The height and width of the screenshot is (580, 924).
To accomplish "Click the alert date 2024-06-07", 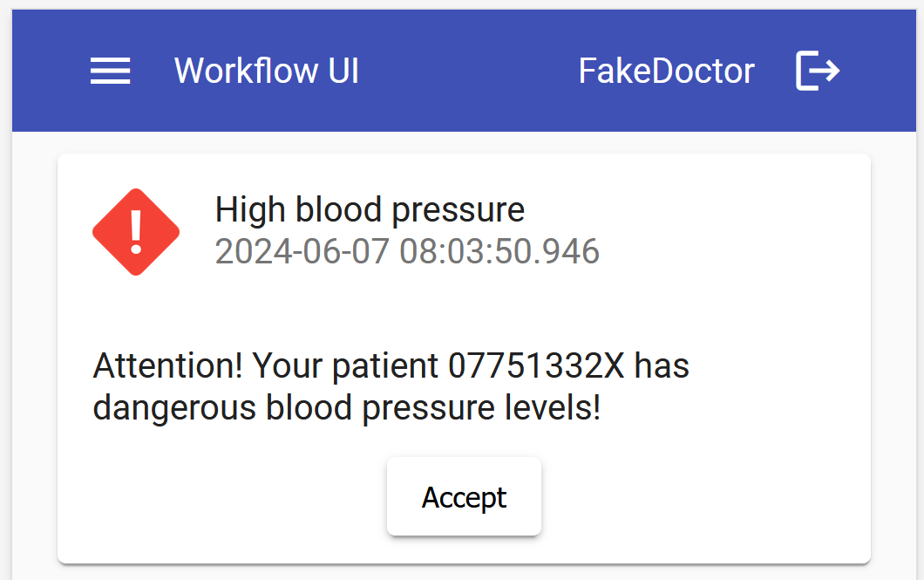I will pyautogui.click(x=302, y=252).
